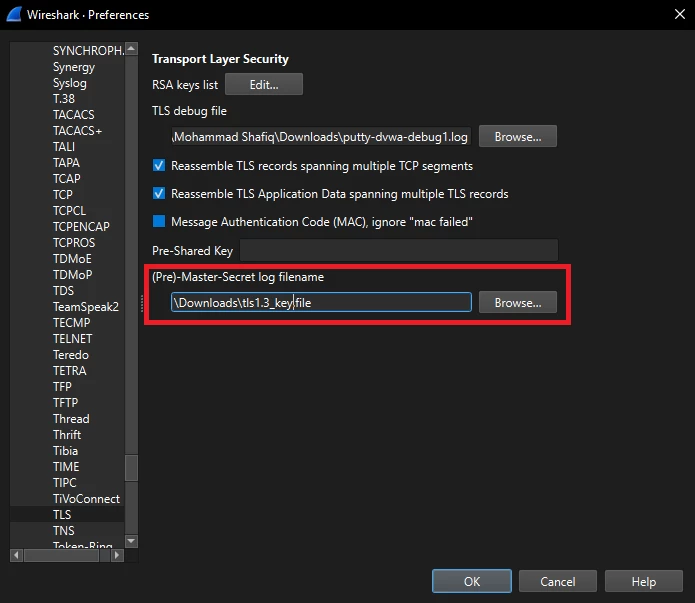Select TCPROS protocol entry
Image resolution: width=695 pixels, height=603 pixels.
(x=74, y=243)
